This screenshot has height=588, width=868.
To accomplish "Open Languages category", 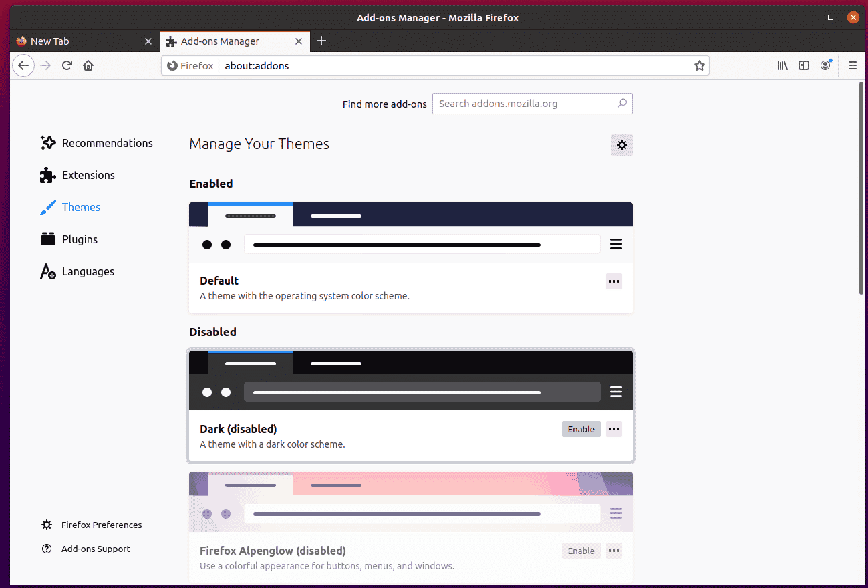I will pyautogui.click(x=78, y=271).
